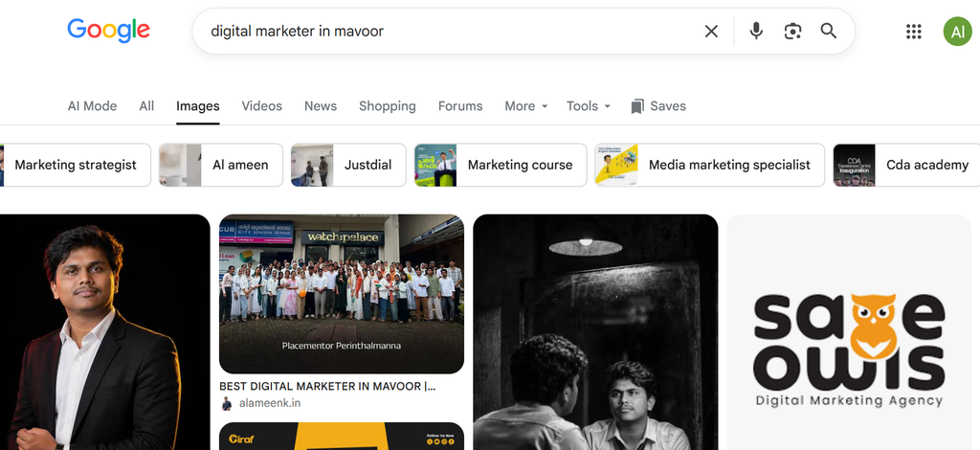Expand the More dropdown
This screenshot has width=980, height=450.
526,106
